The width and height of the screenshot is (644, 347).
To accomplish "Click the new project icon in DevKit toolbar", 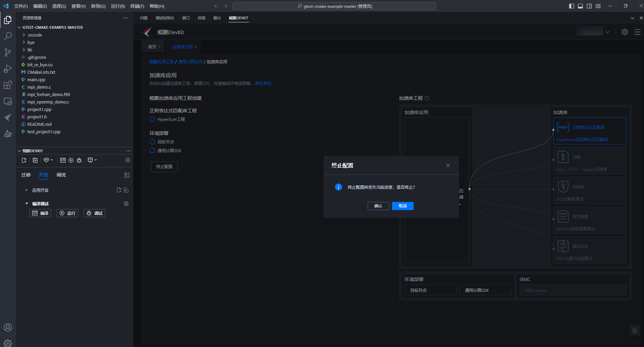I will pyautogui.click(x=24, y=160).
